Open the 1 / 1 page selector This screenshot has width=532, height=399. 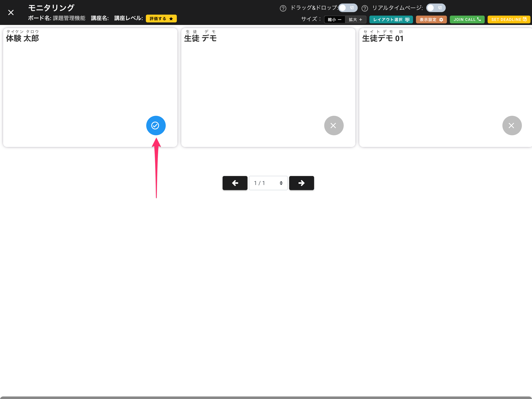268,183
